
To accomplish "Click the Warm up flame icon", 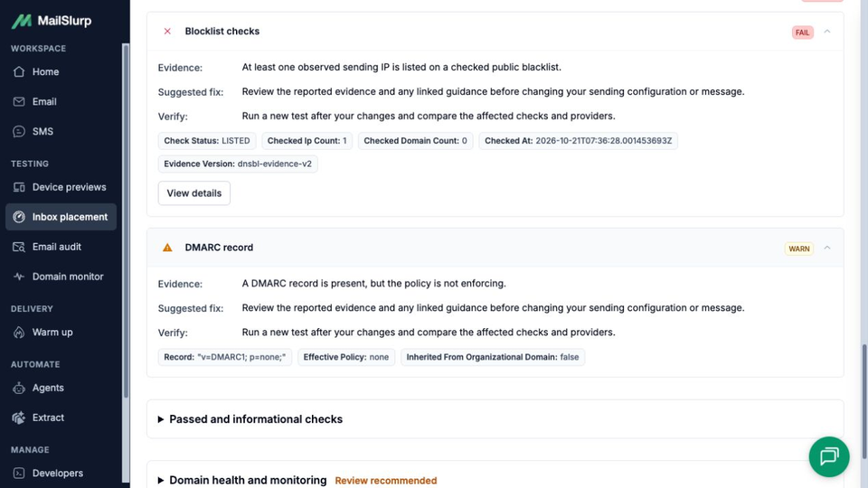I will coord(19,332).
